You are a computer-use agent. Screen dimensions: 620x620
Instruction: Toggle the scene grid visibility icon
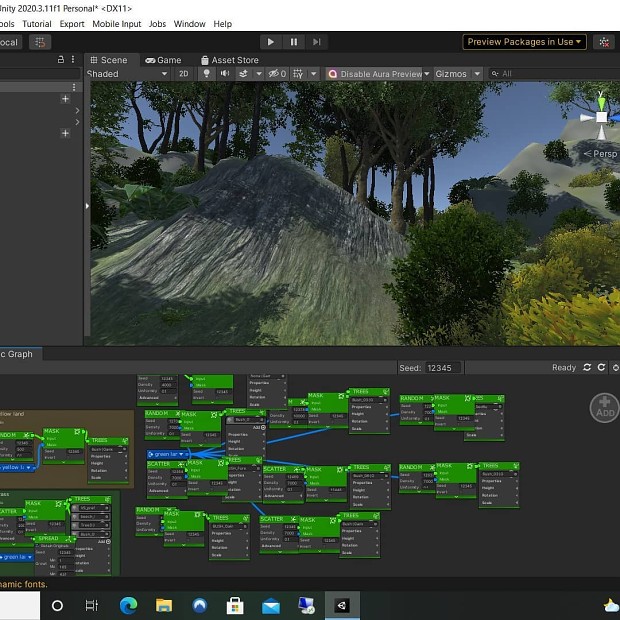tap(298, 74)
